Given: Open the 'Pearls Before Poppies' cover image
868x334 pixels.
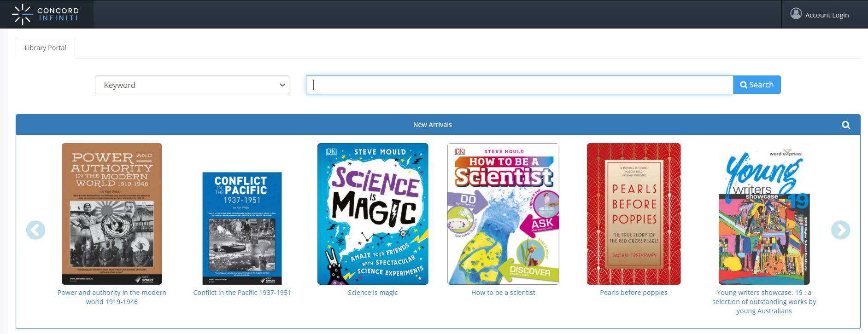Looking at the screenshot, I should (633, 213).
